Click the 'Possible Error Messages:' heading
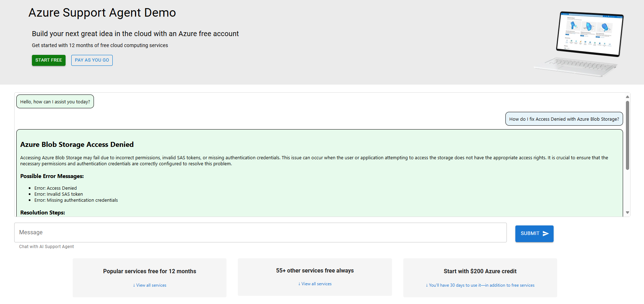This screenshot has height=304, width=644. [x=52, y=176]
